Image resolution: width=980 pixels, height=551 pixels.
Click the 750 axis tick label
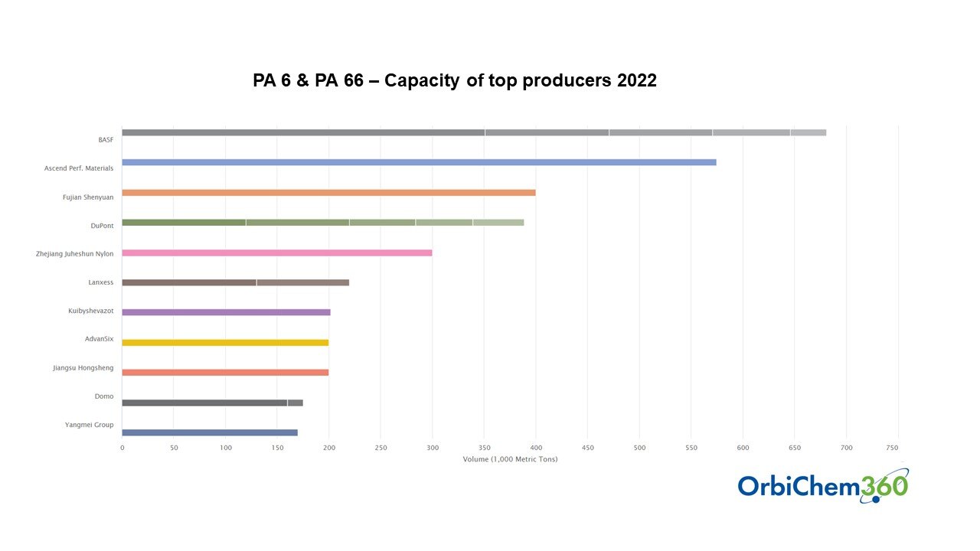[x=893, y=447]
